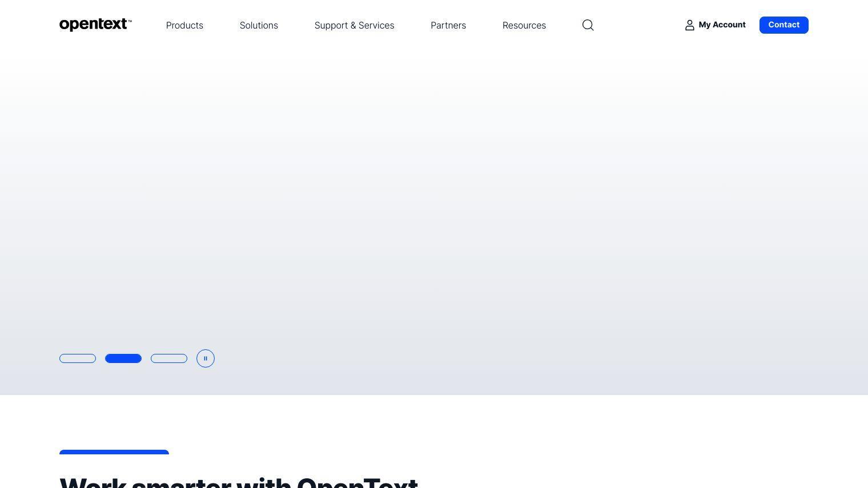The image size is (868, 488).
Task: Open the Resources menu
Action: coord(524,25)
